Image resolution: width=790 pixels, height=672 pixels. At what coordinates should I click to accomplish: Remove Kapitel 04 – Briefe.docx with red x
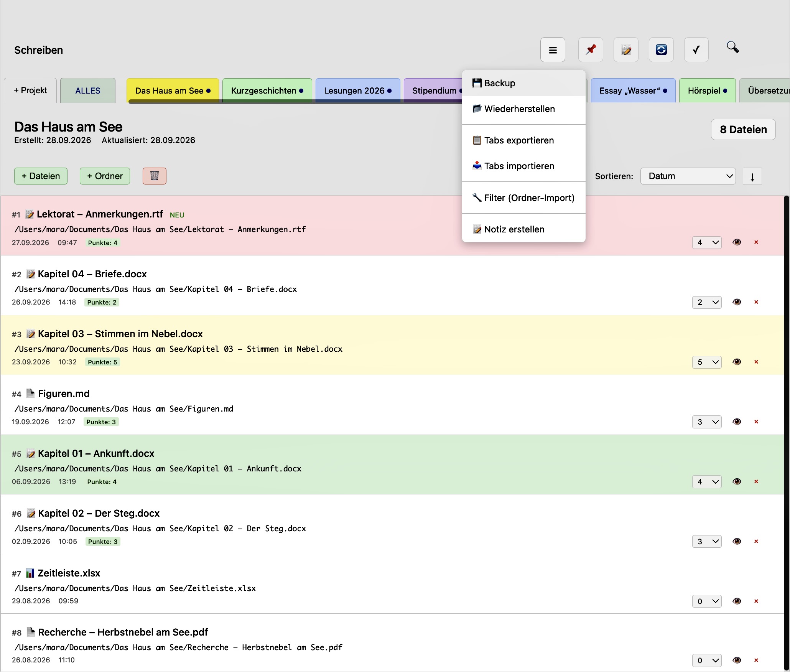coord(756,302)
